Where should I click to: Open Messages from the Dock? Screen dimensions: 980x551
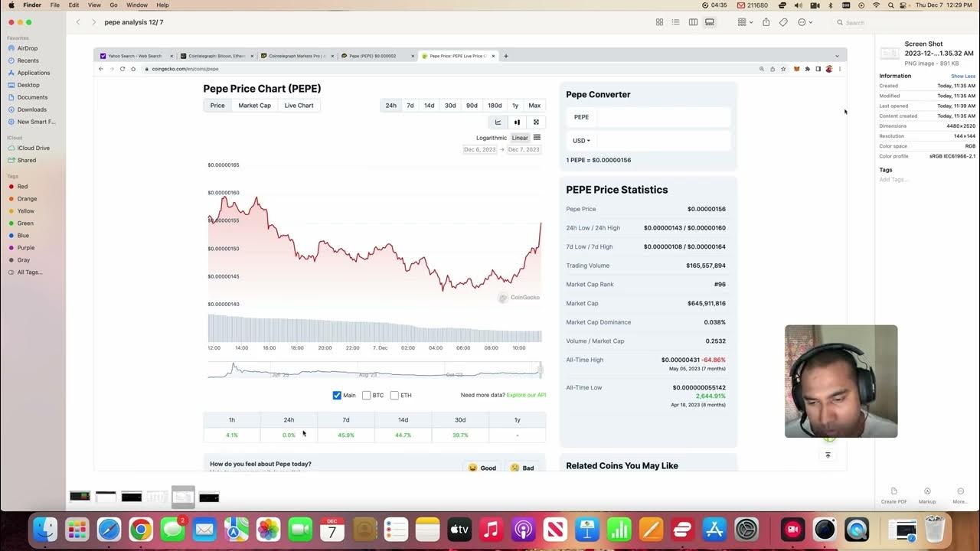click(x=173, y=530)
